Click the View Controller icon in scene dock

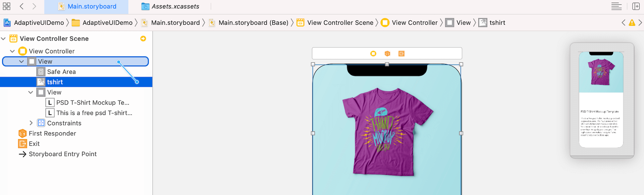(373, 54)
